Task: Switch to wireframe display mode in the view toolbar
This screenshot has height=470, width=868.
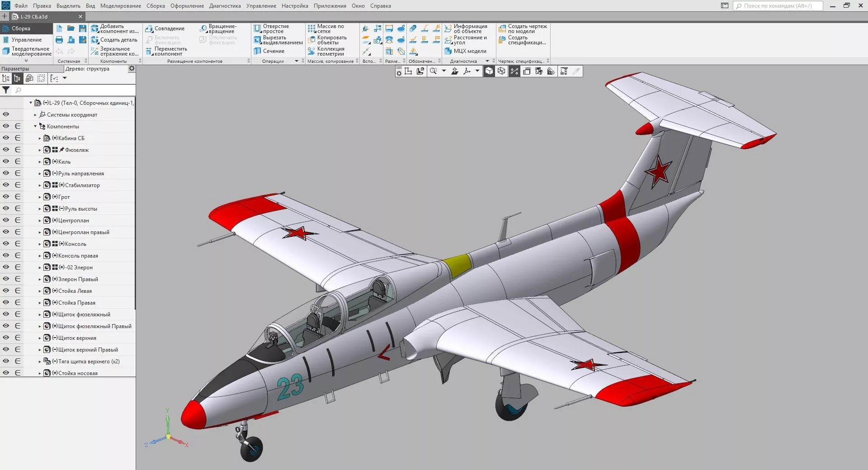Action: point(501,71)
